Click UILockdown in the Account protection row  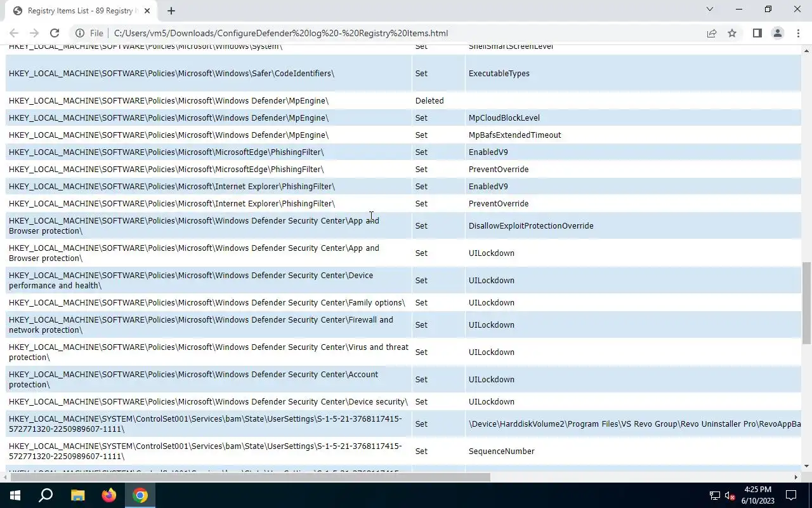(x=492, y=379)
